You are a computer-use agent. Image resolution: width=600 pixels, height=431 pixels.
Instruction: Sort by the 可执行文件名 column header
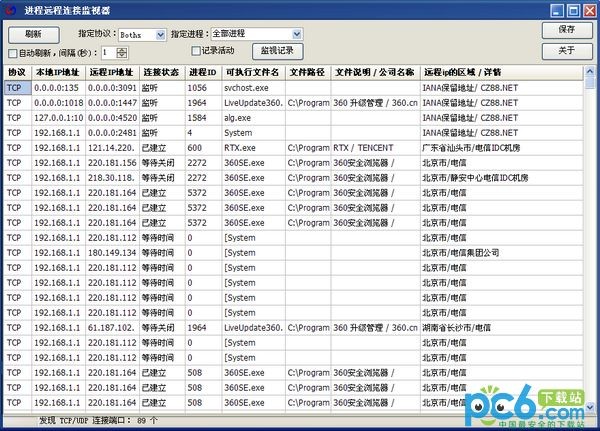[x=253, y=72]
